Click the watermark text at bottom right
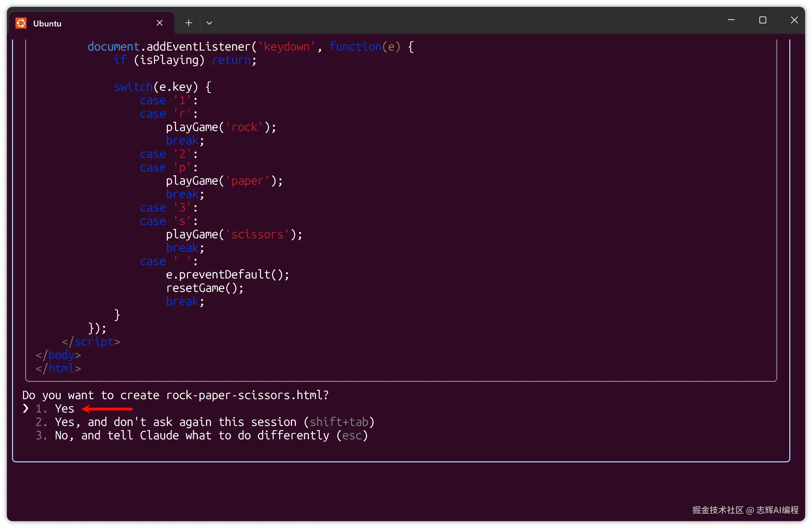The width and height of the screenshot is (812, 528). [745, 510]
